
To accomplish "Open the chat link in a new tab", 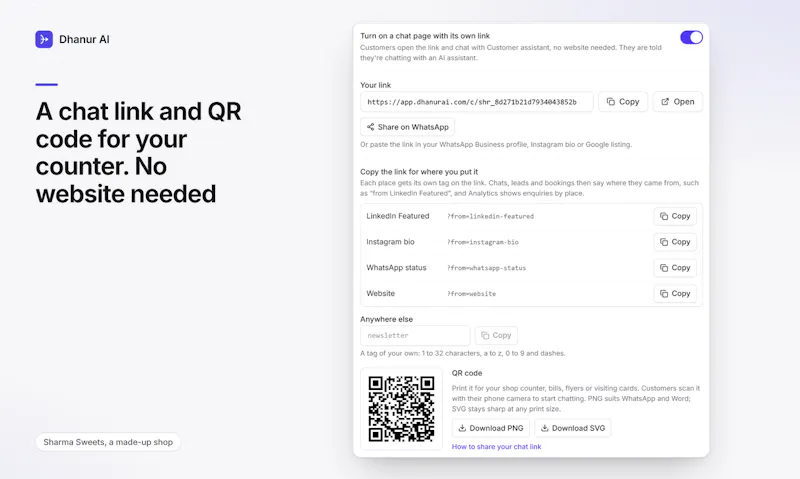I will point(678,102).
